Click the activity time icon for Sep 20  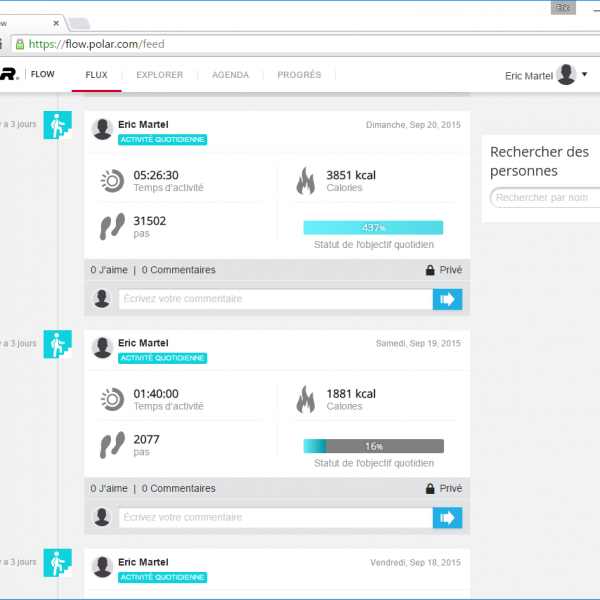[x=111, y=181]
